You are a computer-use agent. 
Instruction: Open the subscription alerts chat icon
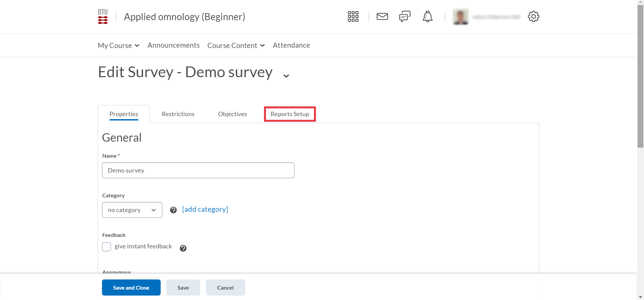coord(405,16)
